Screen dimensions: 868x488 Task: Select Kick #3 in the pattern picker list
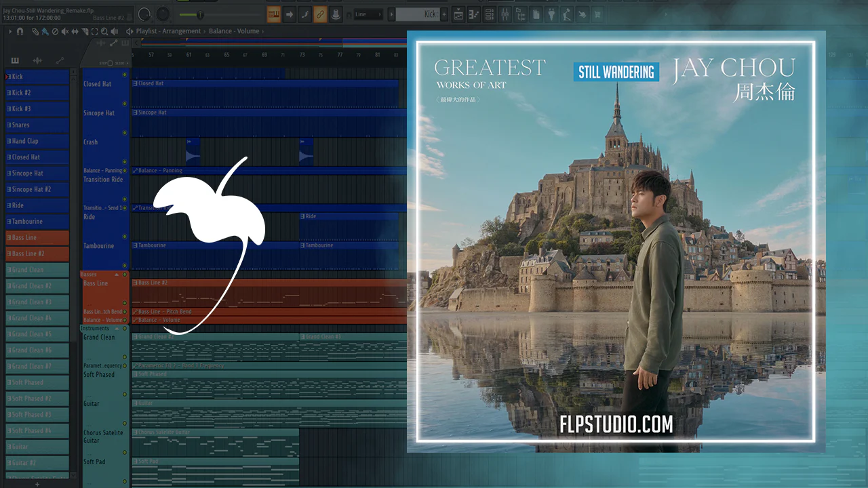coord(37,108)
